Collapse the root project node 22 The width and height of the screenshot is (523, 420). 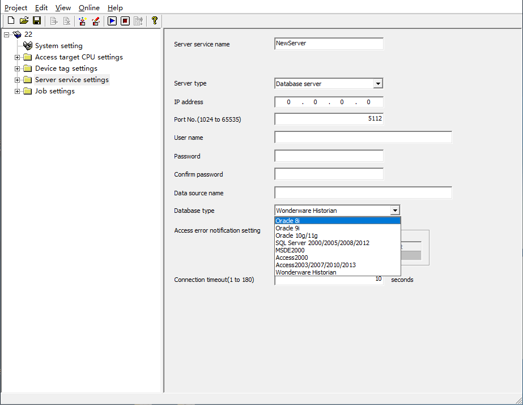(x=6, y=35)
